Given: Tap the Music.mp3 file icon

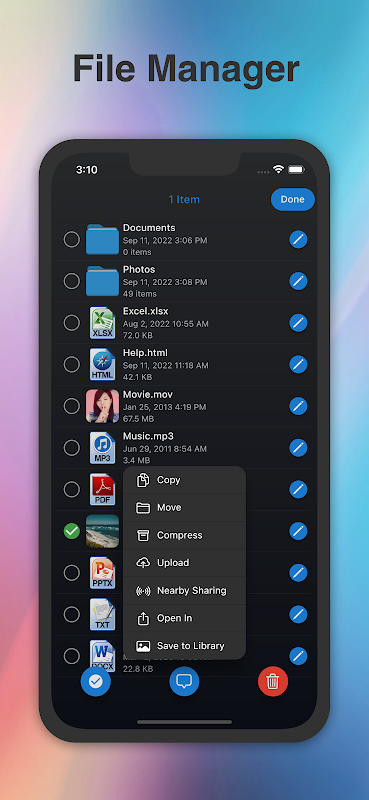Looking at the screenshot, I should [103, 448].
